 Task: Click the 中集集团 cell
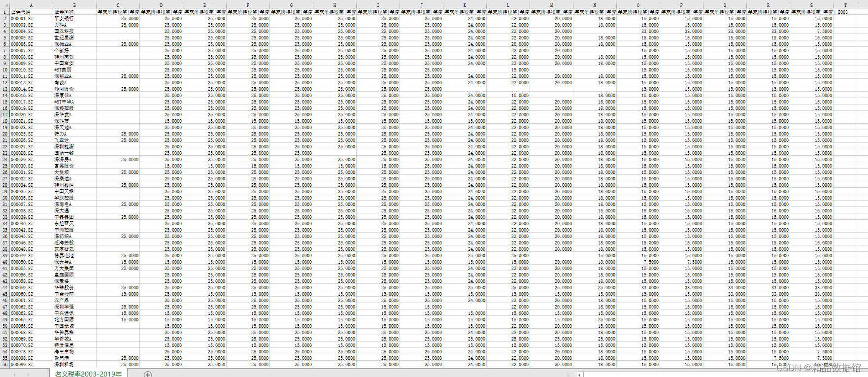[x=75, y=217]
